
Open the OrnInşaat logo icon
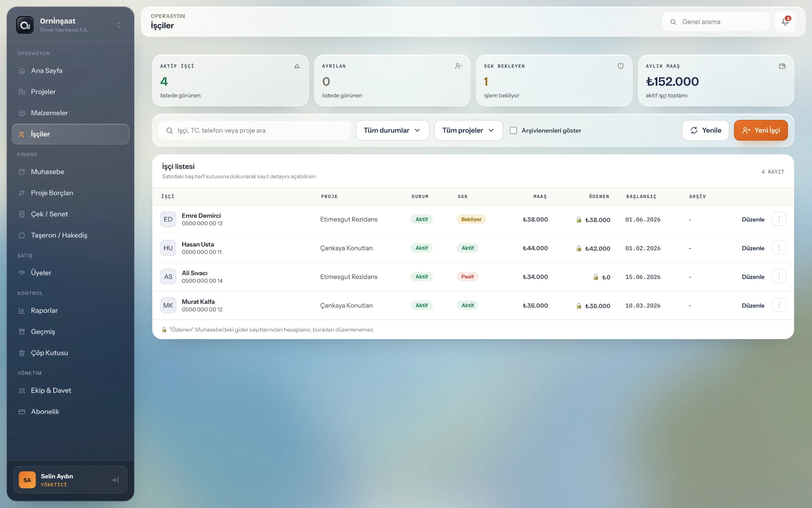click(x=25, y=25)
